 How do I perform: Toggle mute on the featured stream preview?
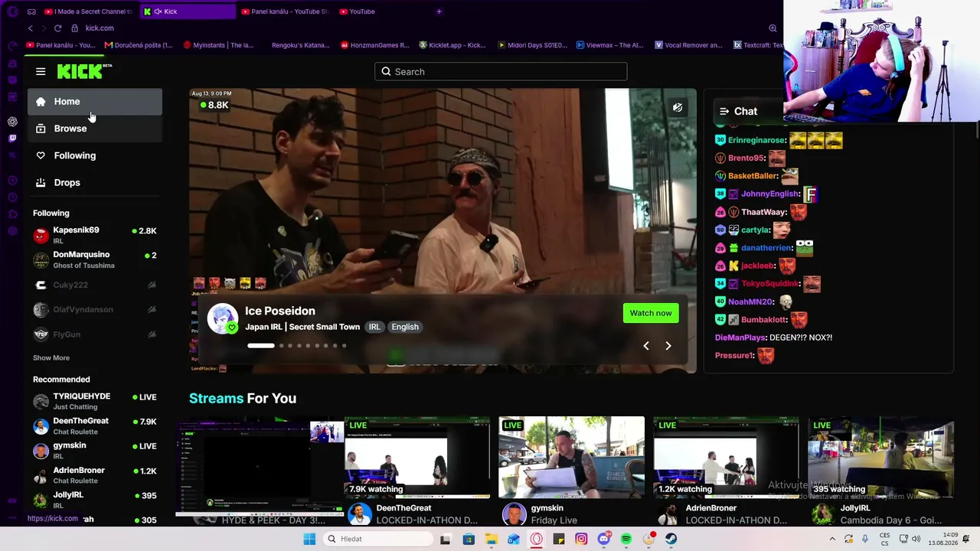tap(678, 108)
